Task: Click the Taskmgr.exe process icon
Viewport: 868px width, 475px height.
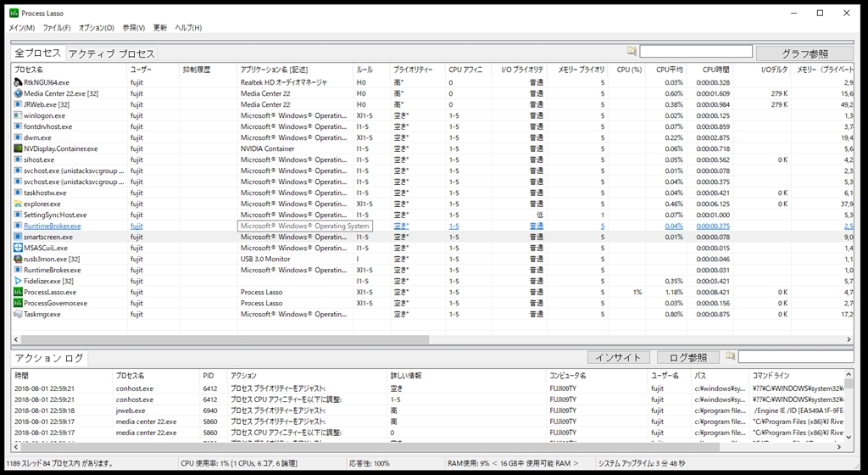Action: click(18, 315)
